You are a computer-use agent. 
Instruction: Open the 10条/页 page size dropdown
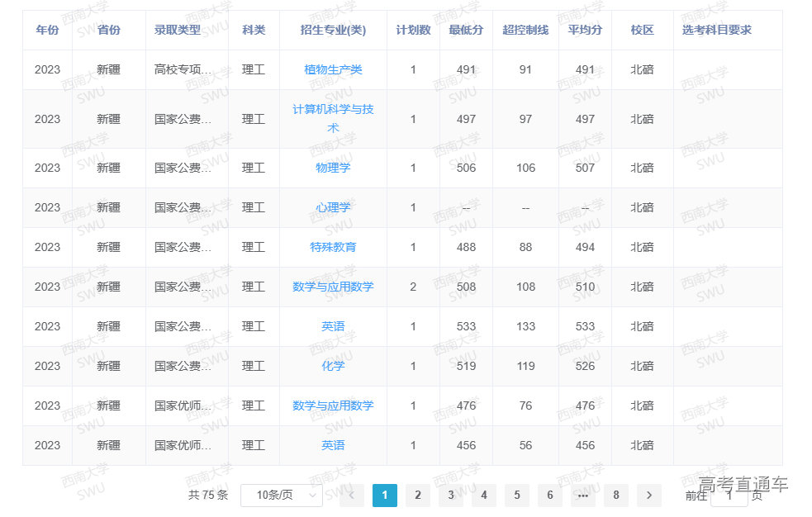[x=280, y=496]
